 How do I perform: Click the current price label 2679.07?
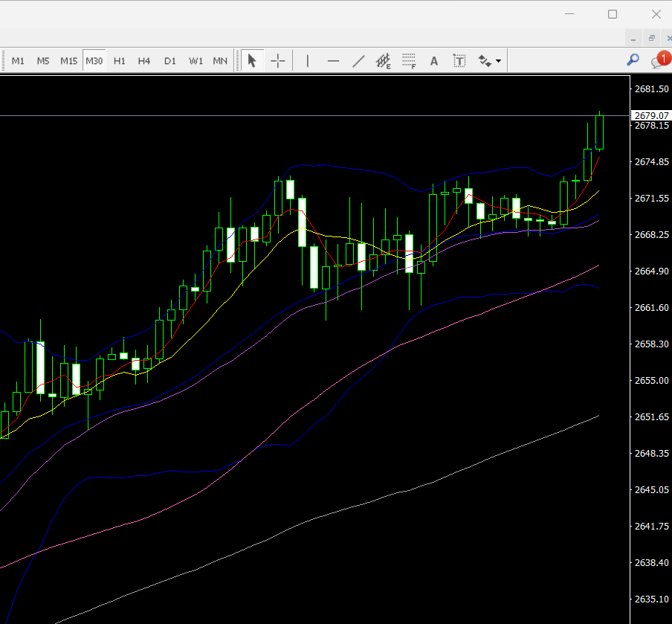[651, 115]
